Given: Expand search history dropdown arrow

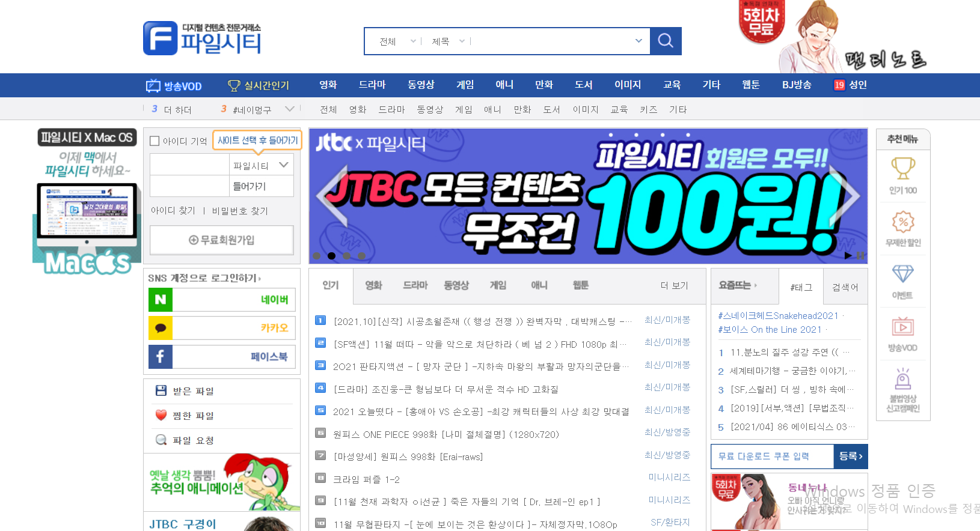Looking at the screenshot, I should pyautogui.click(x=639, y=41).
